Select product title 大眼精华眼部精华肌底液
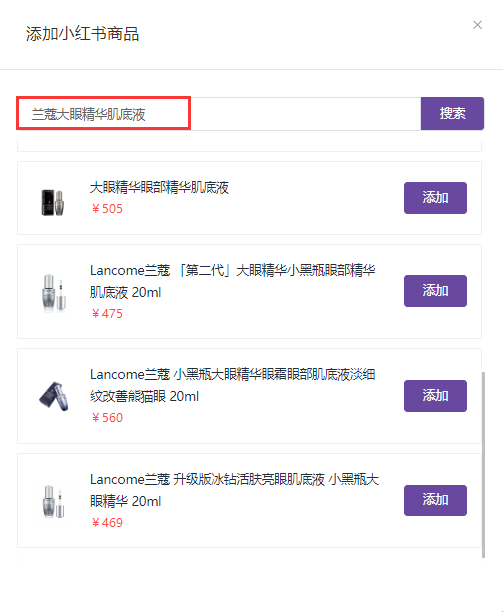The height and width of the screenshot is (612, 503). tap(159, 187)
